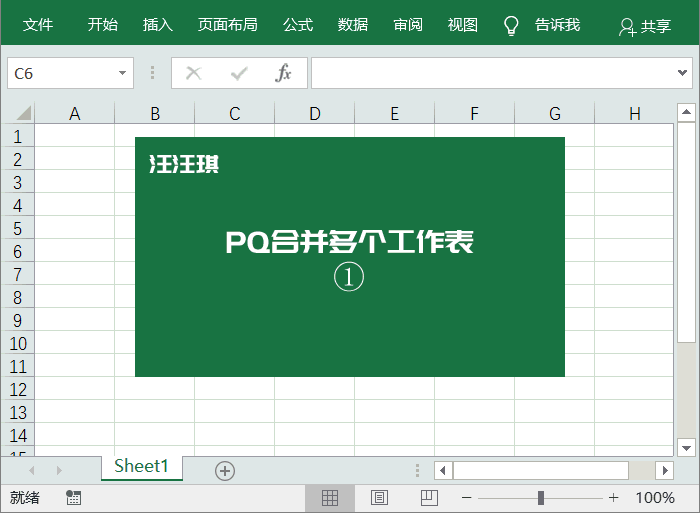Select row 5 header

point(18,228)
